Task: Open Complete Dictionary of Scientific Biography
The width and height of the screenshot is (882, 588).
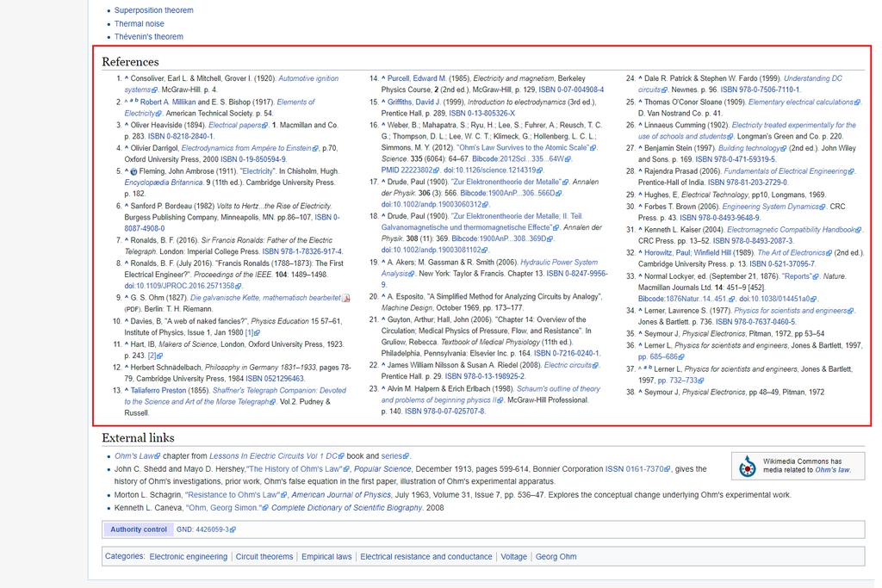Action: coord(346,508)
